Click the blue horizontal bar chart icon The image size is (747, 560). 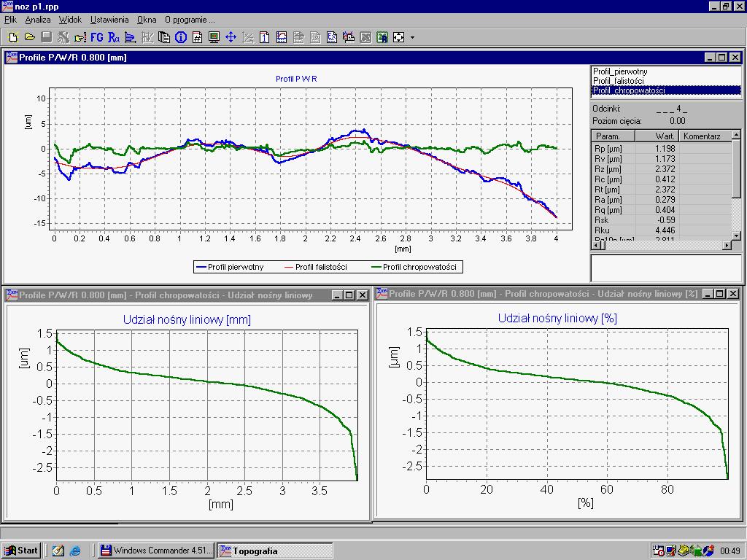pos(130,37)
